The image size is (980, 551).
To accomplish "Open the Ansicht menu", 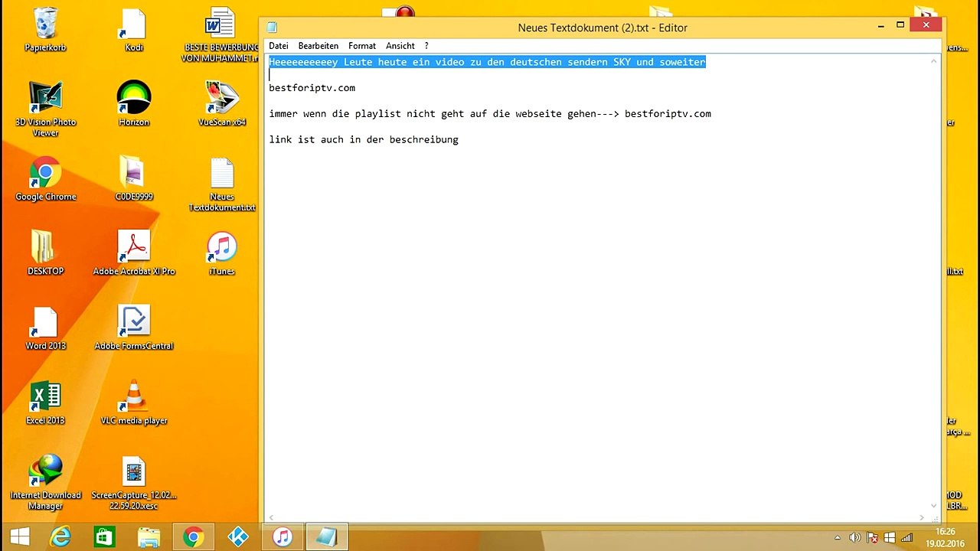I will (x=400, y=46).
